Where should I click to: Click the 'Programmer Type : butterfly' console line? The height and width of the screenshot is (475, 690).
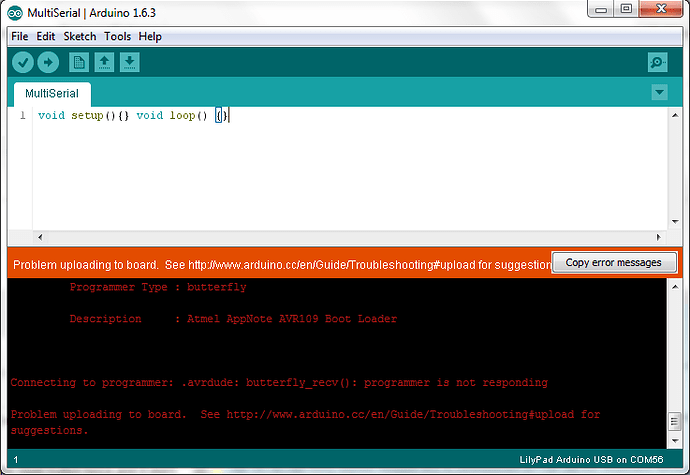(158, 287)
